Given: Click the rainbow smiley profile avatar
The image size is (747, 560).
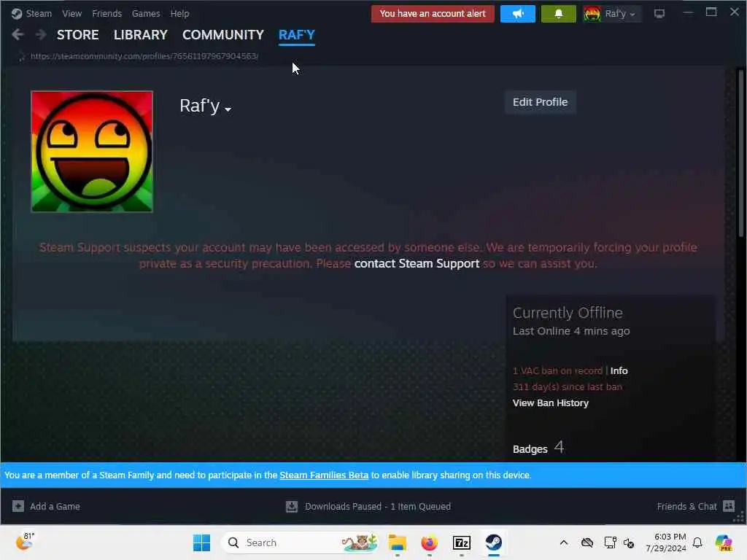Looking at the screenshot, I should tap(92, 152).
